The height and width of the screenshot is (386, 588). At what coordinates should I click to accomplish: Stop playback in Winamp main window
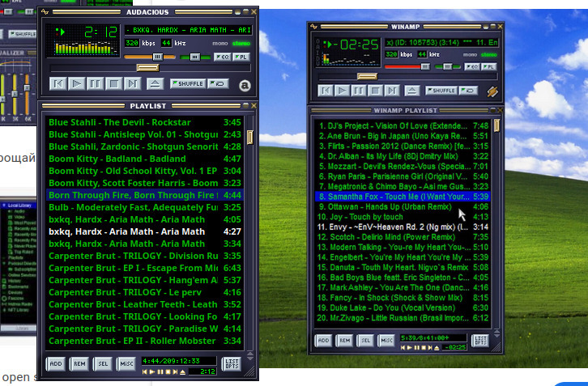(x=375, y=91)
